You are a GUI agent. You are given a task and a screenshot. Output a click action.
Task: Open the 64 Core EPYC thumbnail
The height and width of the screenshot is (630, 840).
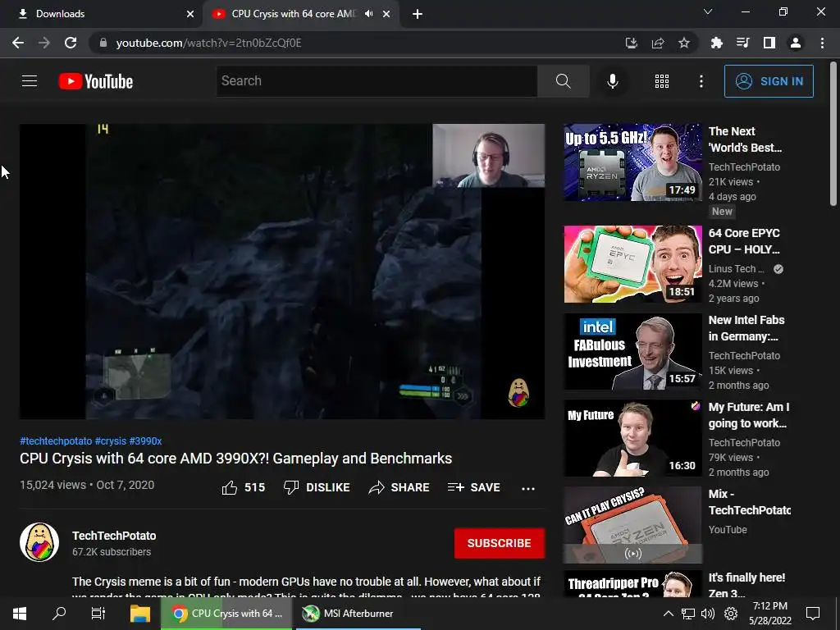click(x=632, y=264)
